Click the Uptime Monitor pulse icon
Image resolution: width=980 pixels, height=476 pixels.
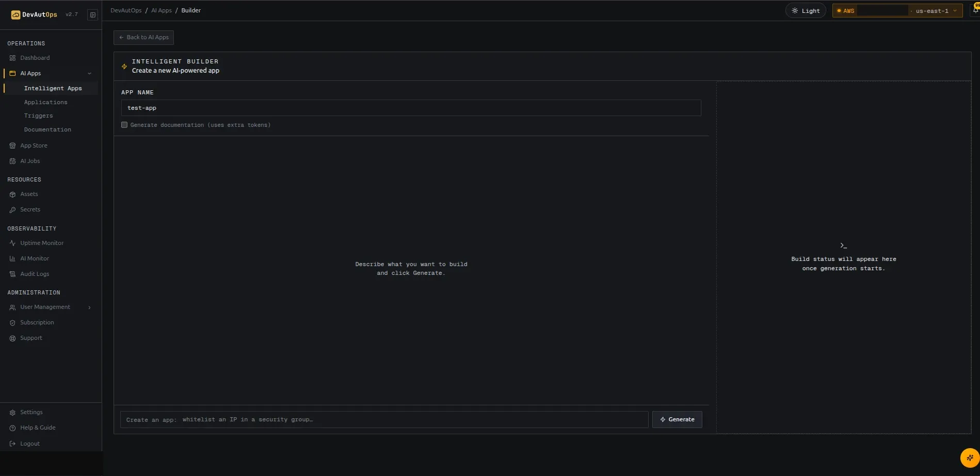click(x=12, y=243)
